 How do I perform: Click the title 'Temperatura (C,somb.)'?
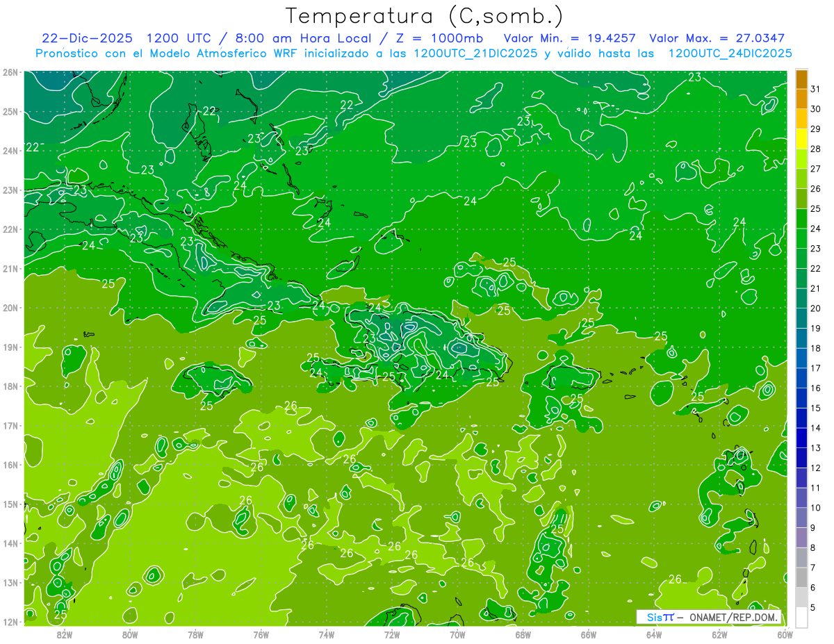point(425,16)
